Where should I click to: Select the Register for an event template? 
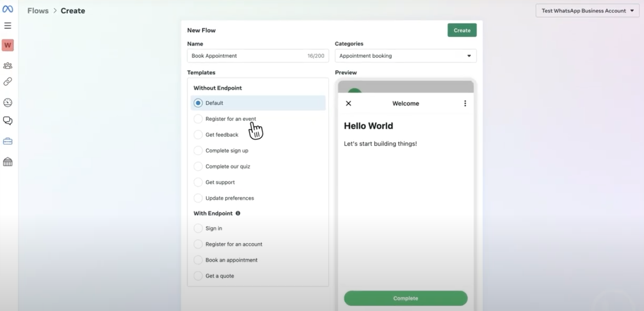pos(198,119)
